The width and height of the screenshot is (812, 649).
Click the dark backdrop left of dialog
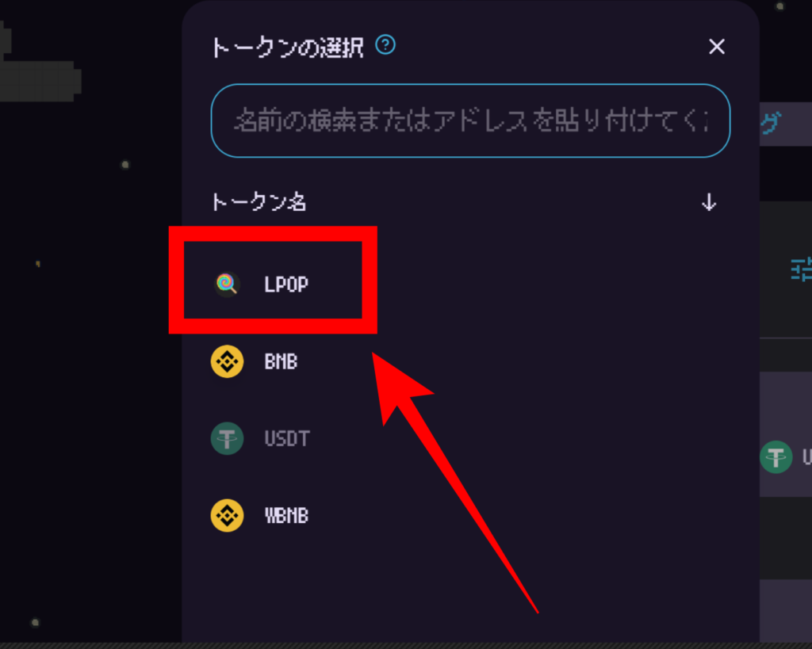point(90,362)
